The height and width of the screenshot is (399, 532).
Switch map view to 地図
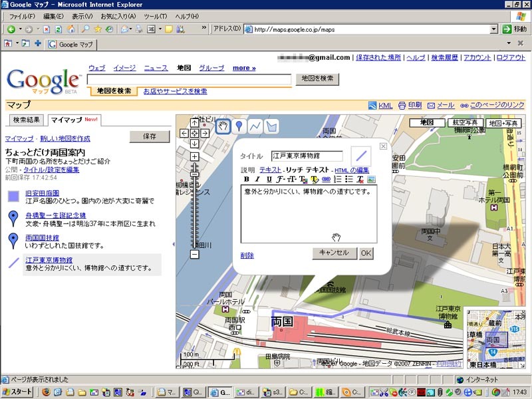[427, 122]
